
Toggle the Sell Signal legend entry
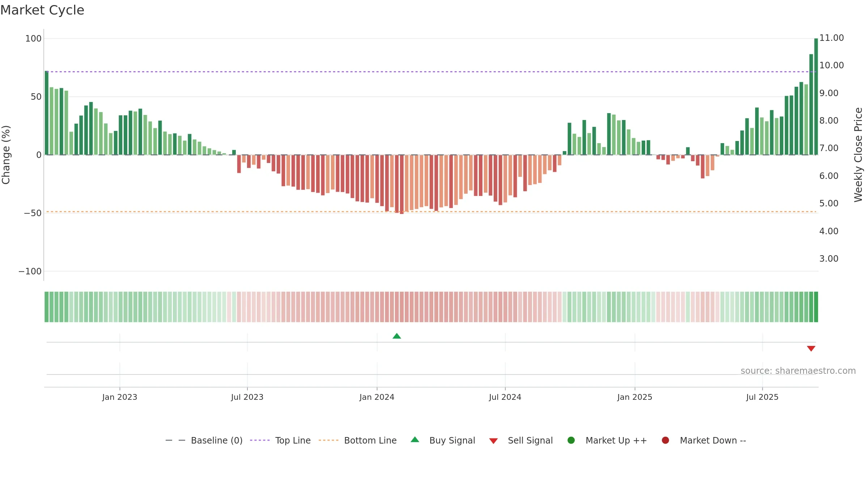pos(521,440)
